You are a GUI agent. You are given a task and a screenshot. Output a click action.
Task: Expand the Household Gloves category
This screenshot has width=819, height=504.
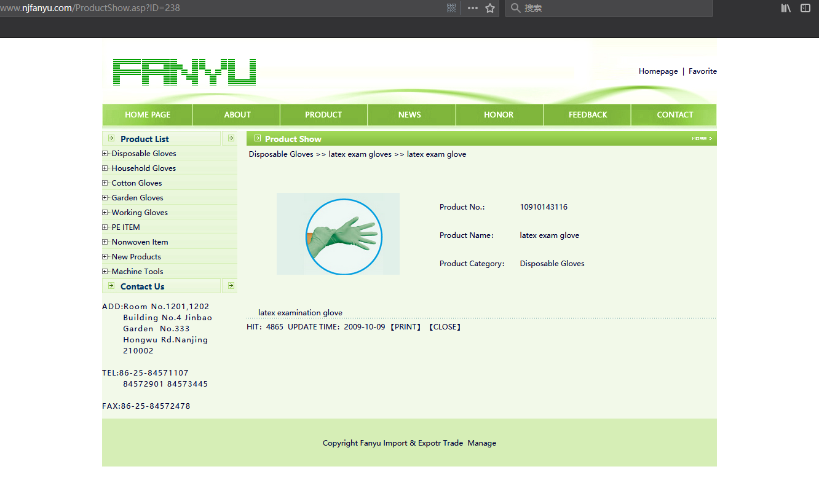[x=105, y=168]
